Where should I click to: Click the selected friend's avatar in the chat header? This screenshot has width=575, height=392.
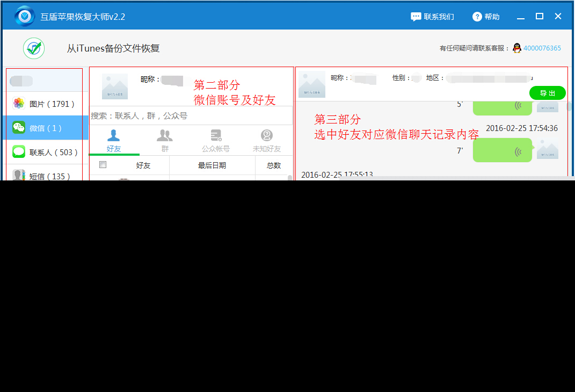[x=312, y=84]
